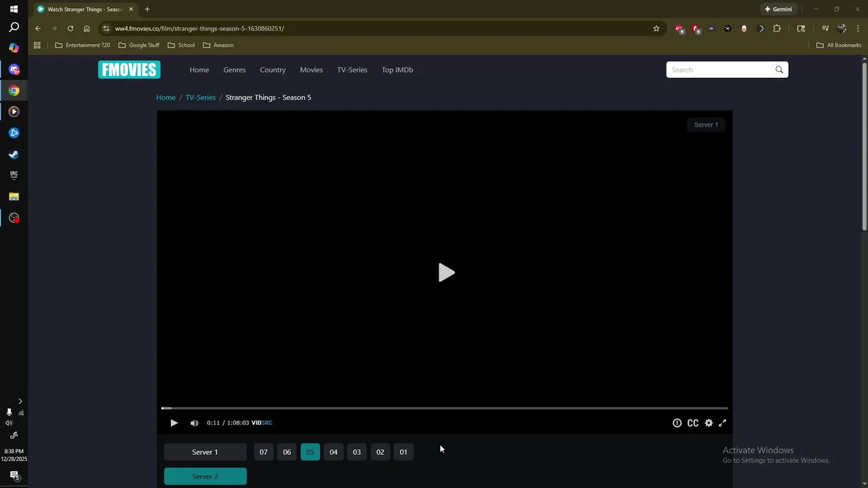Open the School bookmark folder
868x488 pixels.
181,45
